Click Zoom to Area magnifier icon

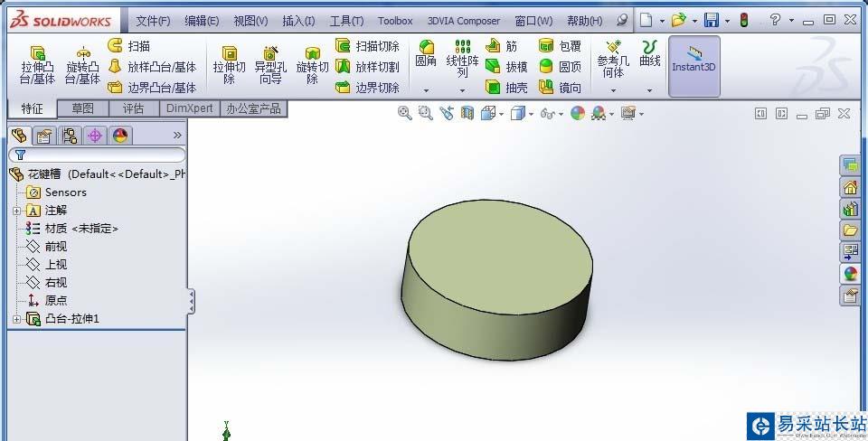click(x=425, y=114)
